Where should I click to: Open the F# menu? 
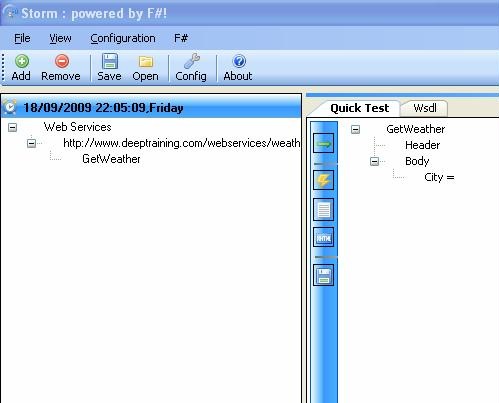181,38
